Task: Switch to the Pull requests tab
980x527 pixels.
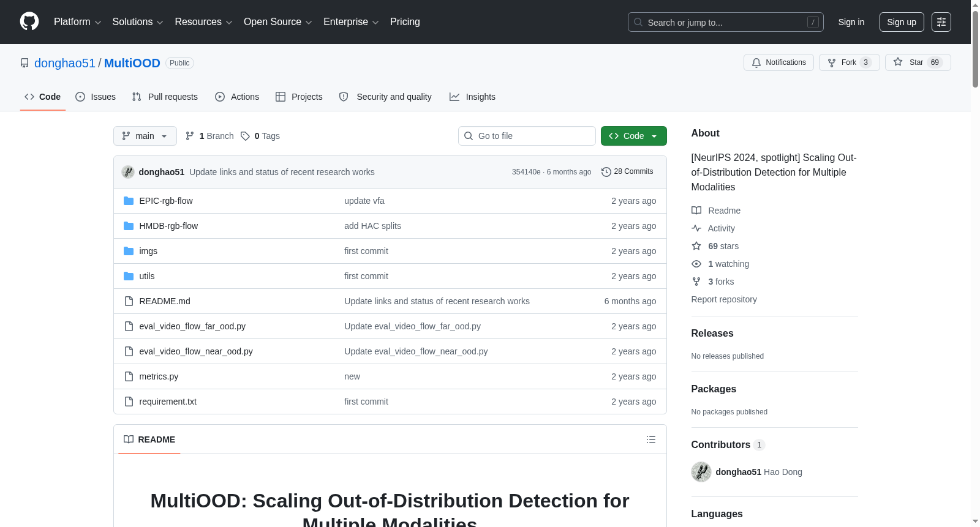Action: coord(165,97)
